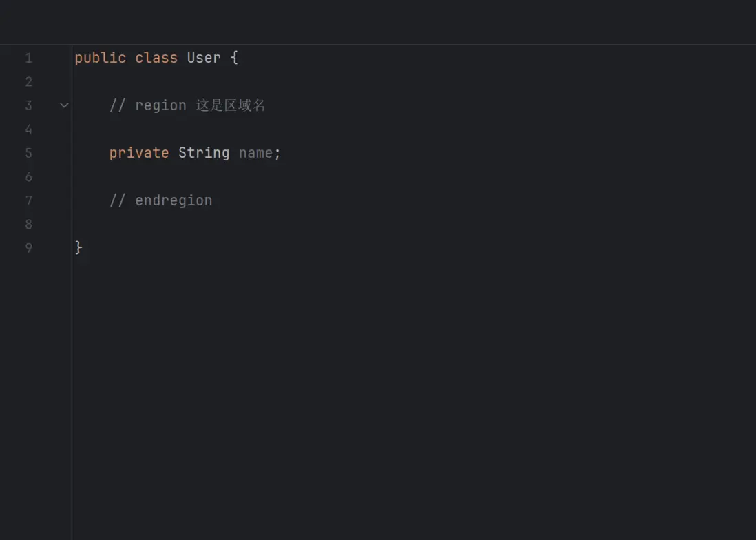Collapse the region fold chevron on line 3

pos(64,105)
